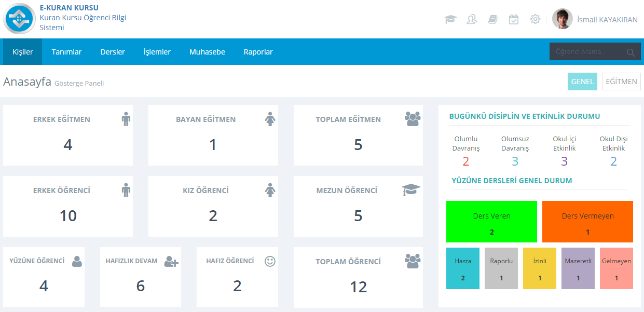Viewport: 644px width, 312px height.
Task: Open the Muhasebe menu
Action: click(x=207, y=52)
